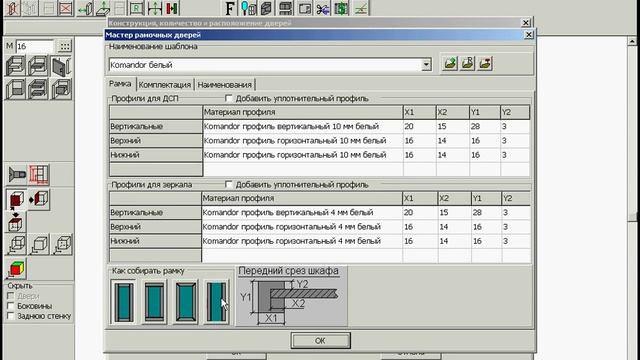Select 'Komandor профиль вертикальный 4 мм белый' cell

(x=302, y=213)
